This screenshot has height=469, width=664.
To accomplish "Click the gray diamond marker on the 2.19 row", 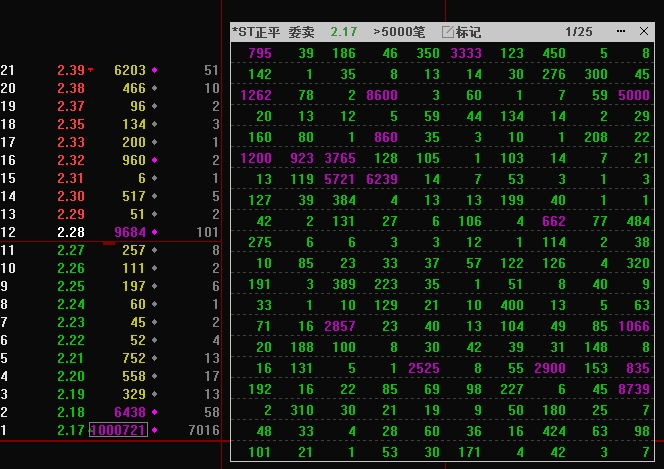I will click(x=155, y=394).
